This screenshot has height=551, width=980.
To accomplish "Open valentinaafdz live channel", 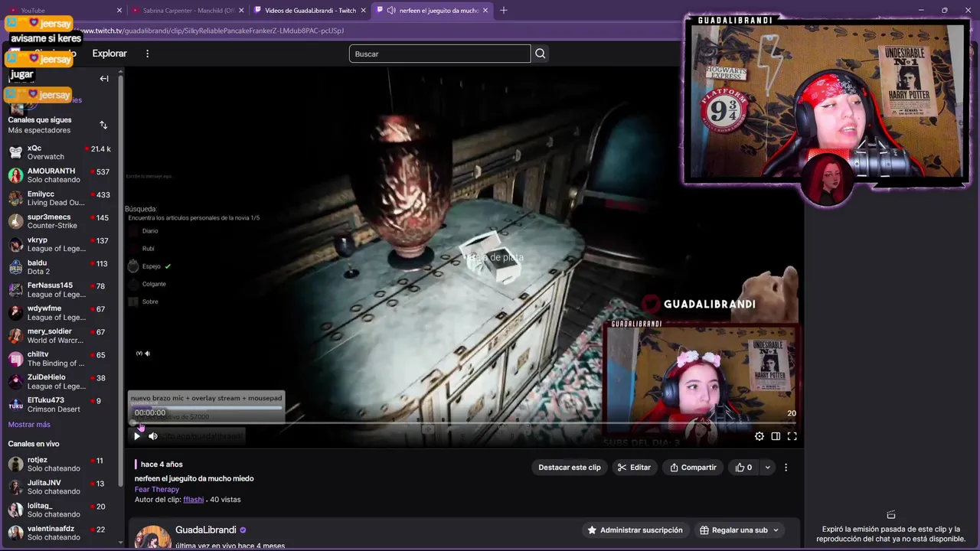I will [60, 533].
